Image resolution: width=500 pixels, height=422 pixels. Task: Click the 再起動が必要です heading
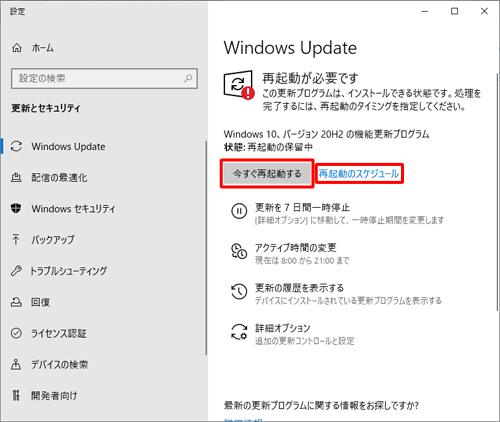pos(310,78)
